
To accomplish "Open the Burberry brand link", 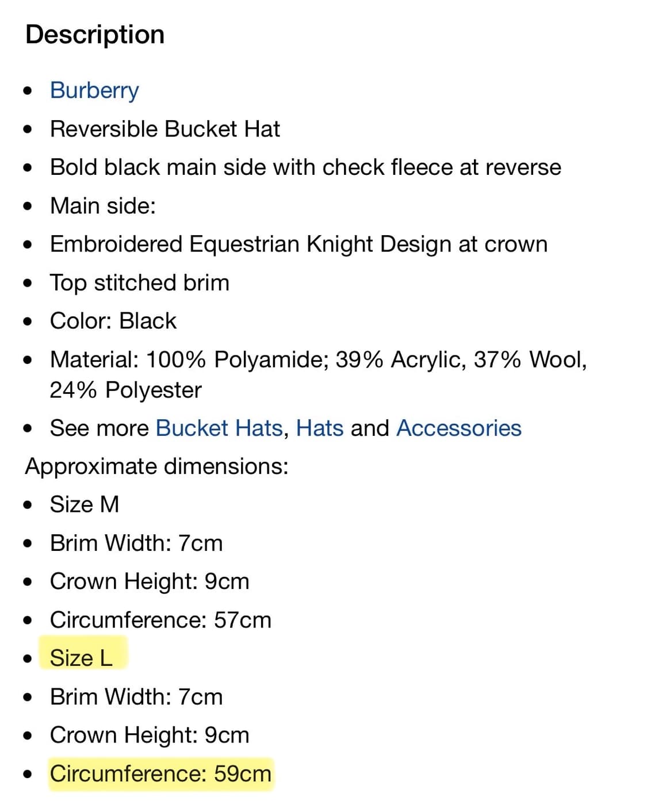I will [94, 90].
